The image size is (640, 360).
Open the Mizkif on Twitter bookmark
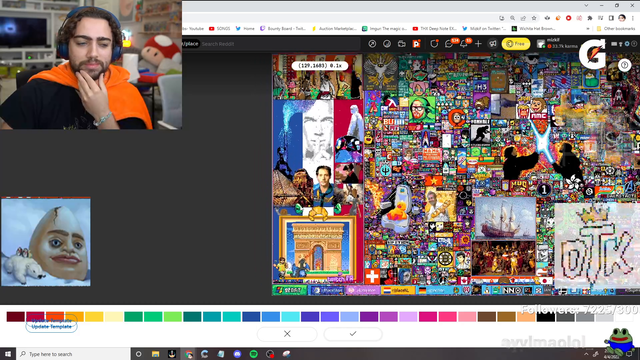[484, 29]
